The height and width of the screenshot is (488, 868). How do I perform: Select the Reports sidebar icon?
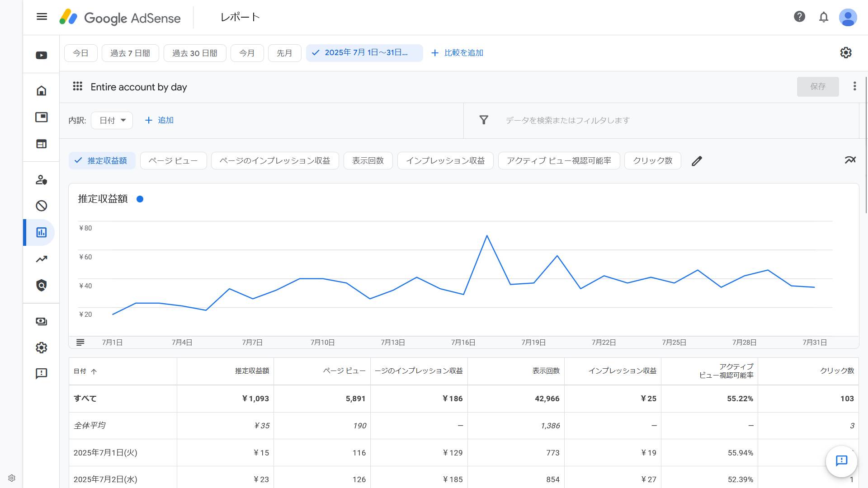[42, 232]
